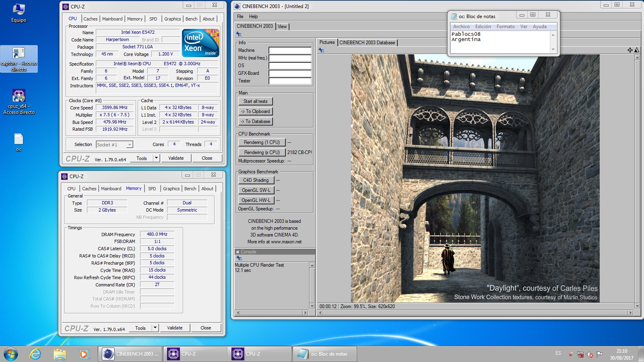Viewport: 644px width, 362px height.
Task: Click the pin icon in Console panel
Action: click(239, 258)
